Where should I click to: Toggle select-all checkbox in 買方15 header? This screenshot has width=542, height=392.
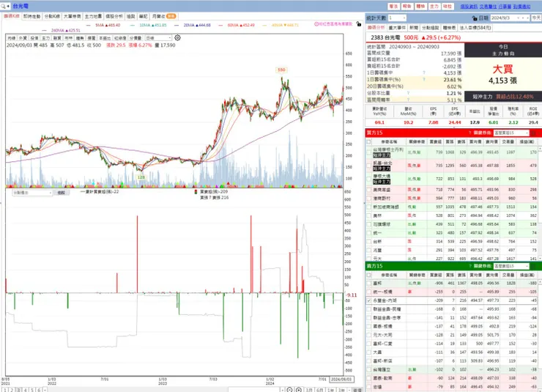pyautogui.click(x=369, y=141)
